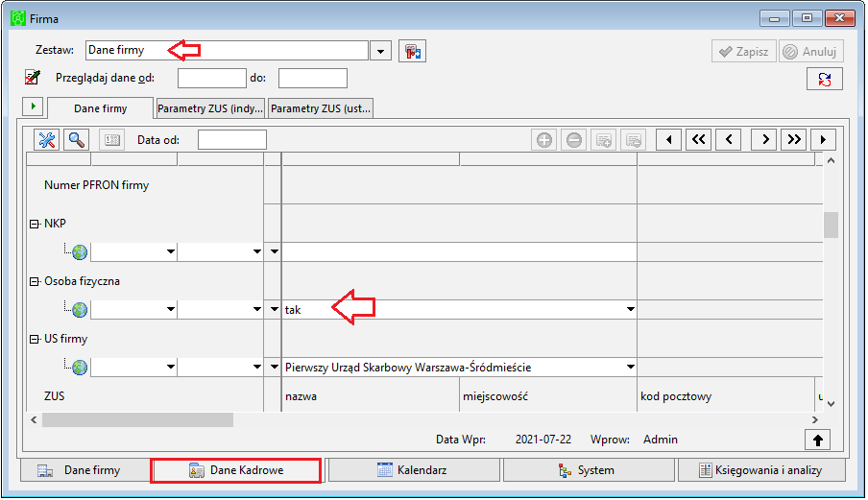Switch to Parametry ZUS (indy... tab
The width and height of the screenshot is (868, 500).
tap(210, 108)
